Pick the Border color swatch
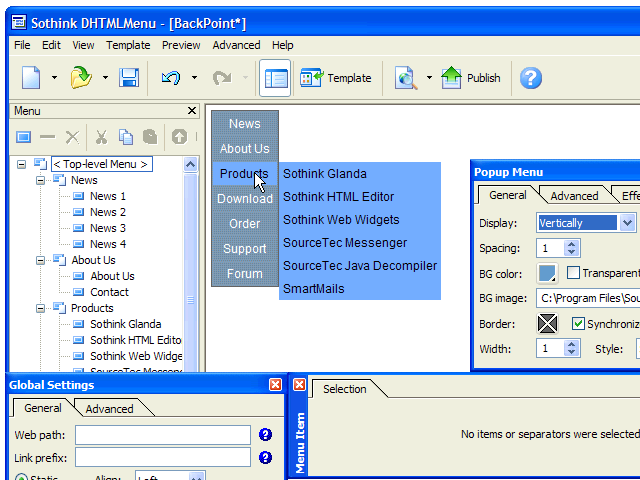 click(547, 324)
